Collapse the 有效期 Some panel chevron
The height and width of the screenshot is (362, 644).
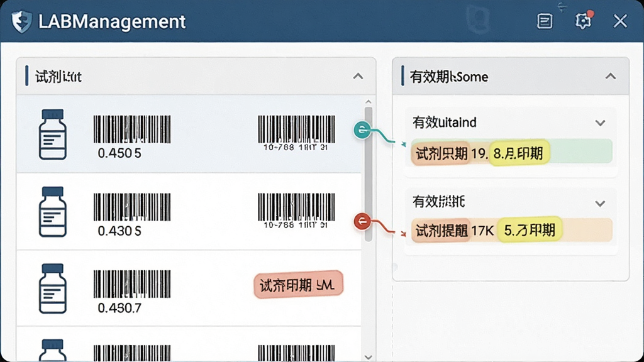tap(611, 76)
